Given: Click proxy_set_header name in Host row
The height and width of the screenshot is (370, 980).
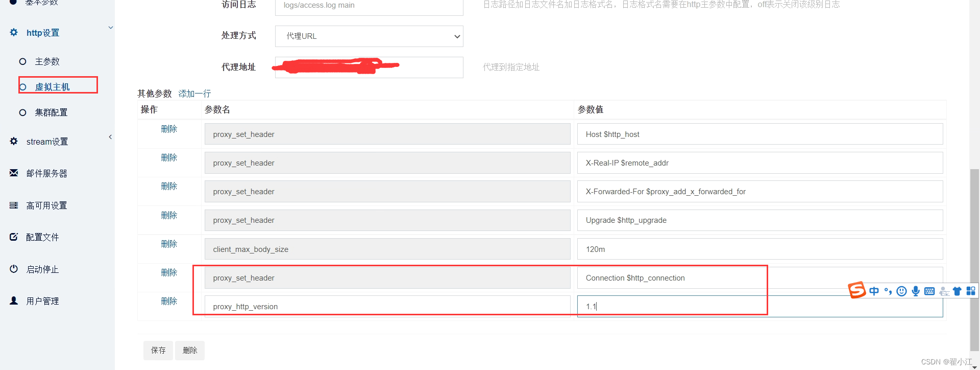Looking at the screenshot, I should (x=387, y=134).
